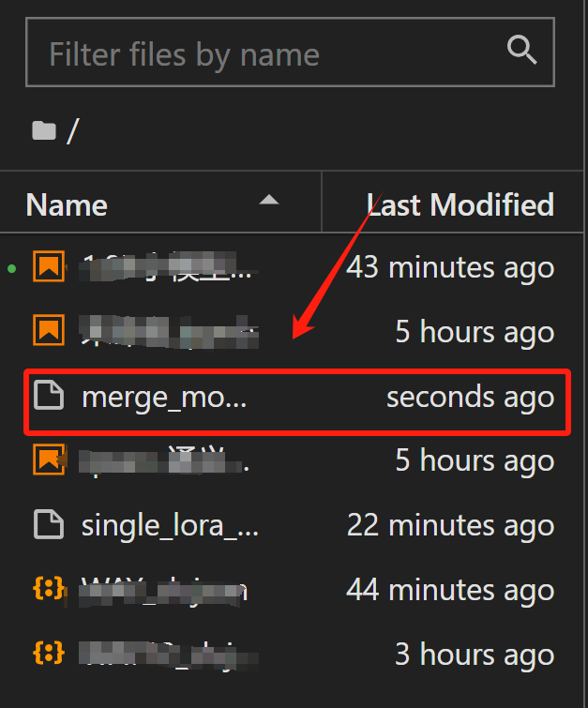This screenshot has width=588, height=708.
Task: Toggle the sort caret in the Name header
Action: [269, 200]
